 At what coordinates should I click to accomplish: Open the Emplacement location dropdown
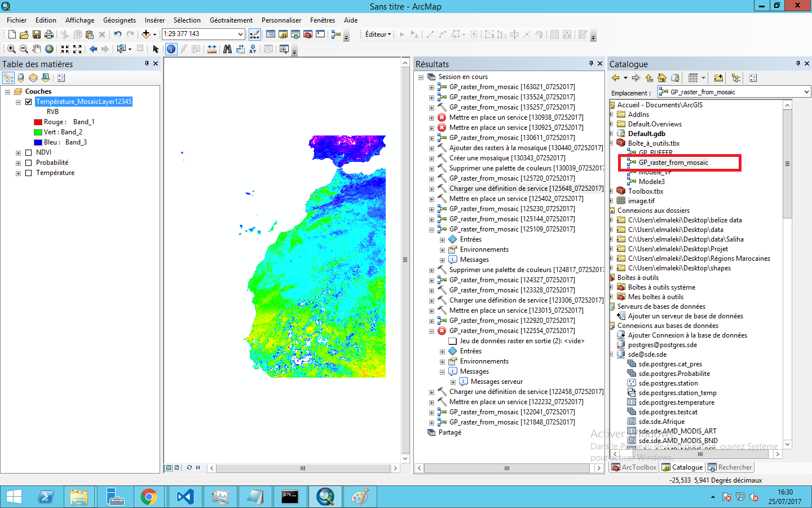(x=806, y=92)
